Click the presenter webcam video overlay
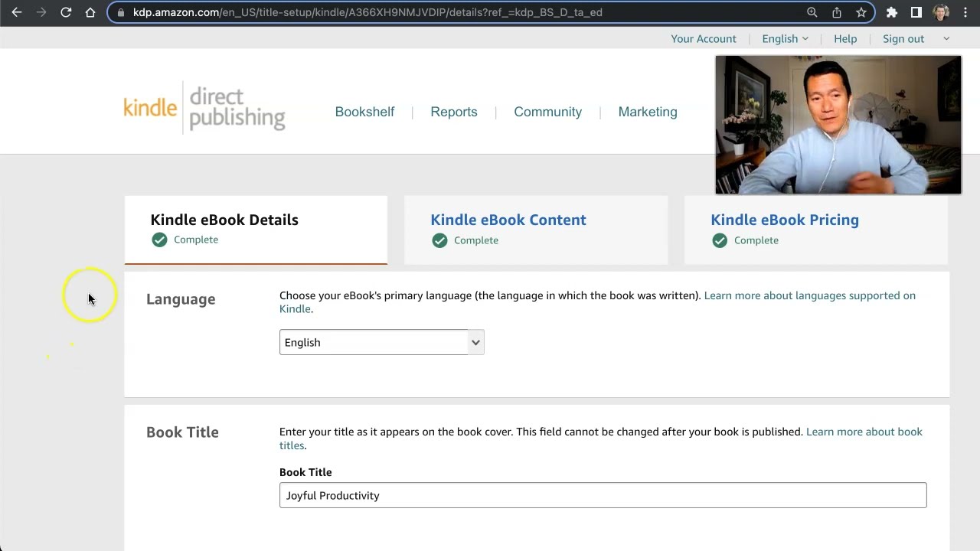The height and width of the screenshot is (551, 980). [838, 125]
